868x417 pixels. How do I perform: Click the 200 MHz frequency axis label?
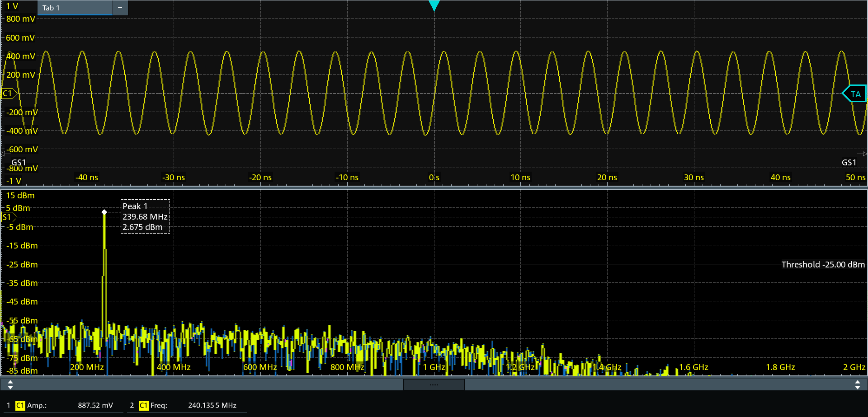[87, 367]
